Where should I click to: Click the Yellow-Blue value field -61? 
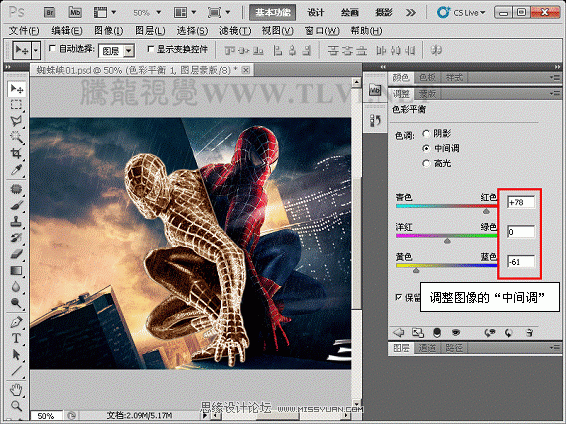point(521,262)
